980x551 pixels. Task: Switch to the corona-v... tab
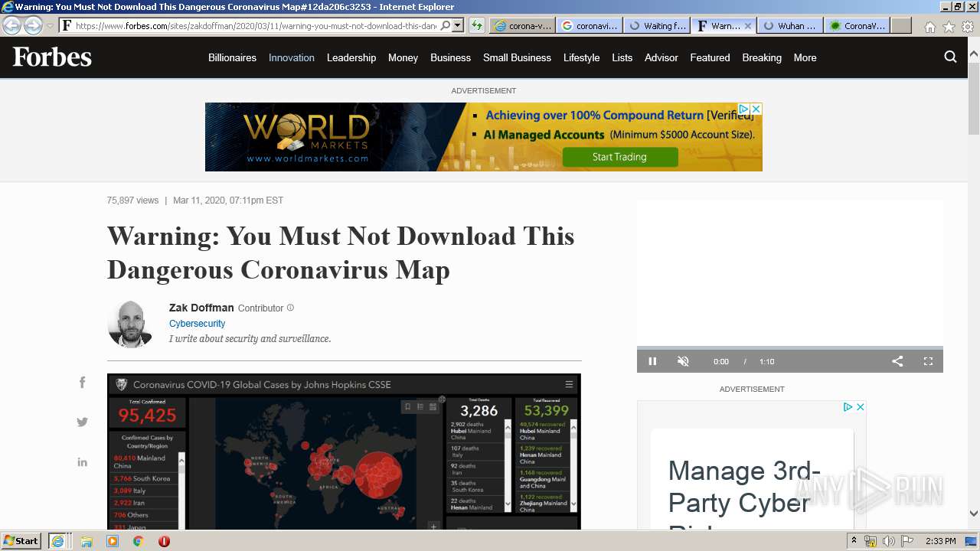[523, 25]
